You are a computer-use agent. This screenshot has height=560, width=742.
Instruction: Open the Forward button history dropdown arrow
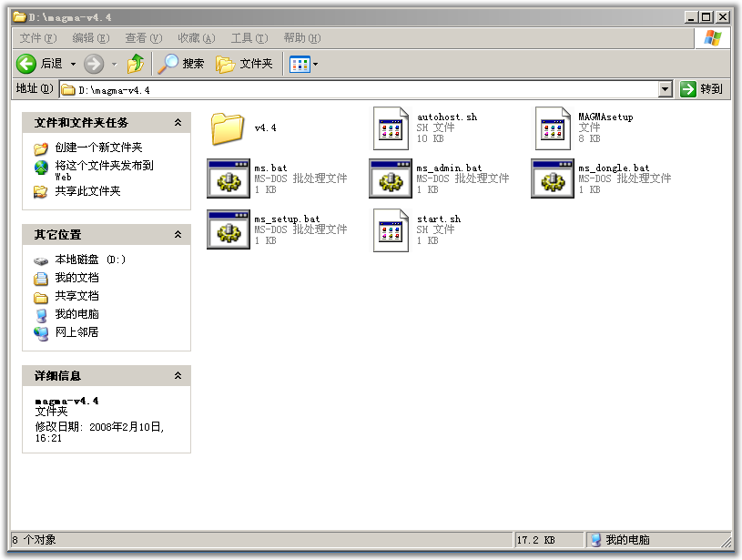[x=114, y=64]
